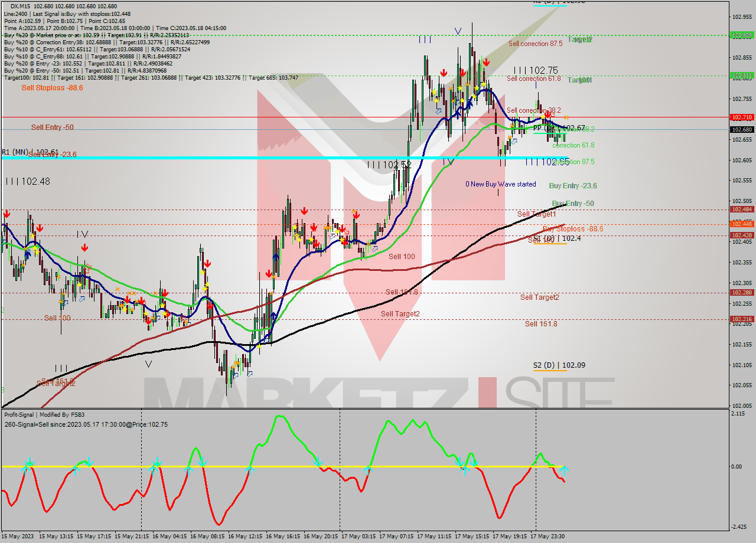This screenshot has width=756, height=543.
Task: Select the I I I 102.75 wave label
Action: pos(536,70)
